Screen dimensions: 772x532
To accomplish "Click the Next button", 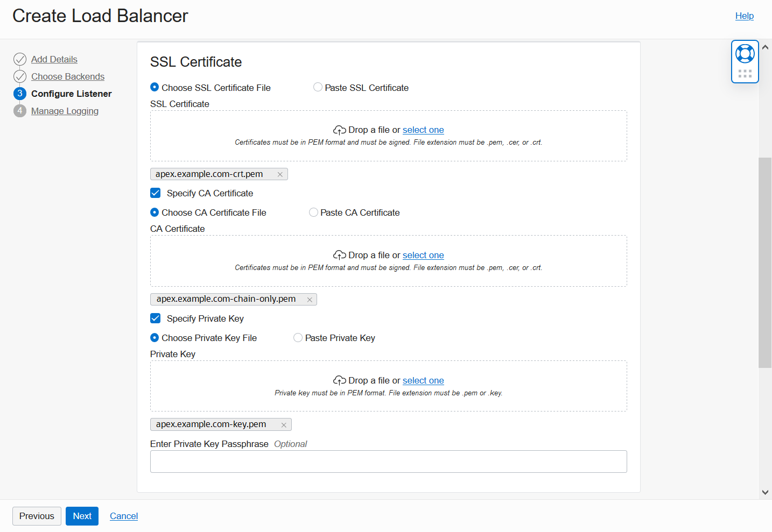I will pos(82,516).
